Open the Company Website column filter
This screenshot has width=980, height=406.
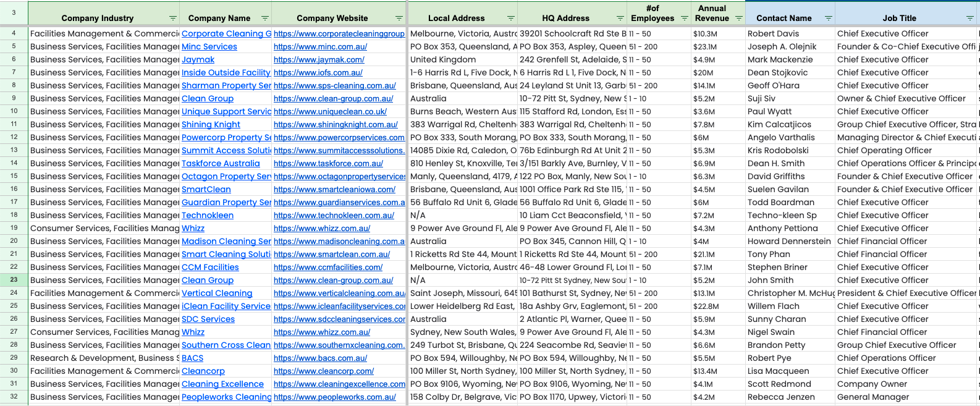tap(399, 19)
